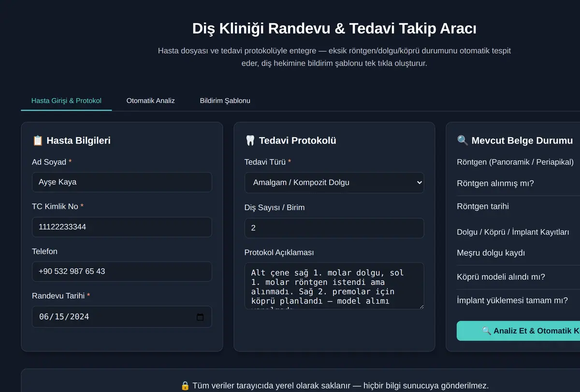Click the page title 'Diş Kliniği Randevu & Tedavi Takip Aracı'

point(334,29)
